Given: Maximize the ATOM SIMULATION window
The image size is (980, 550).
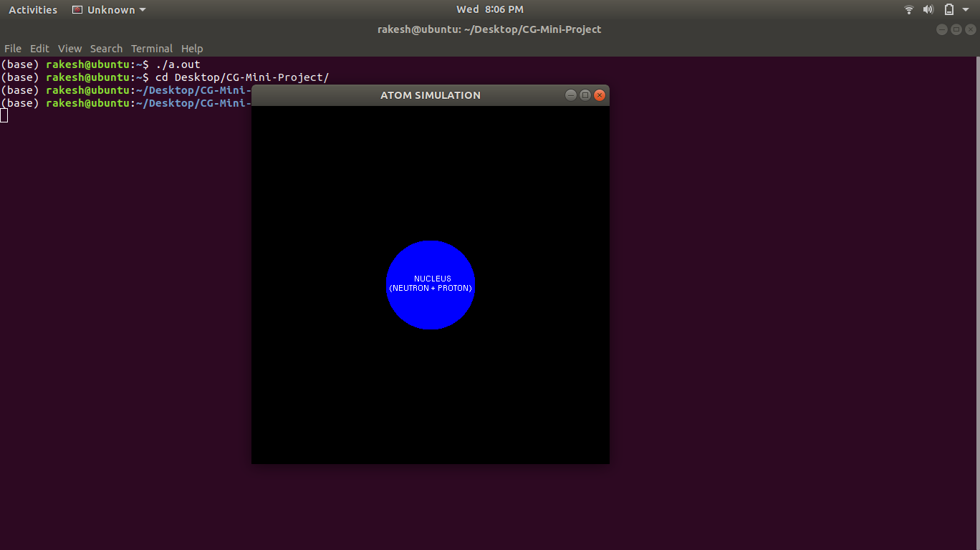Looking at the screenshot, I should (x=585, y=95).
